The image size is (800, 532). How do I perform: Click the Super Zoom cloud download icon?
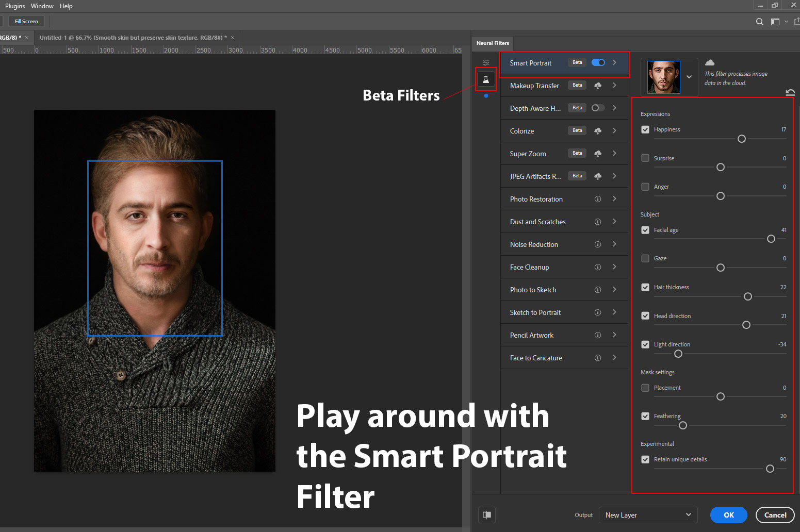598,154
